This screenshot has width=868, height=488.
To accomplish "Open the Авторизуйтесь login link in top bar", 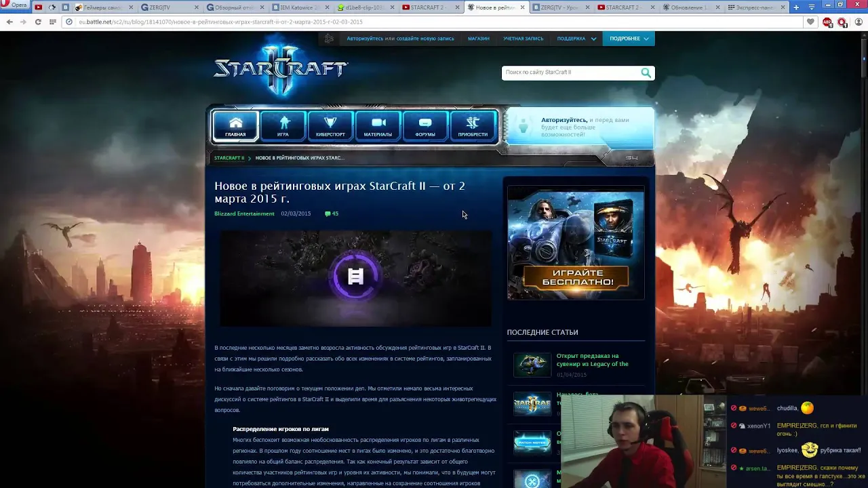I will [x=365, y=39].
